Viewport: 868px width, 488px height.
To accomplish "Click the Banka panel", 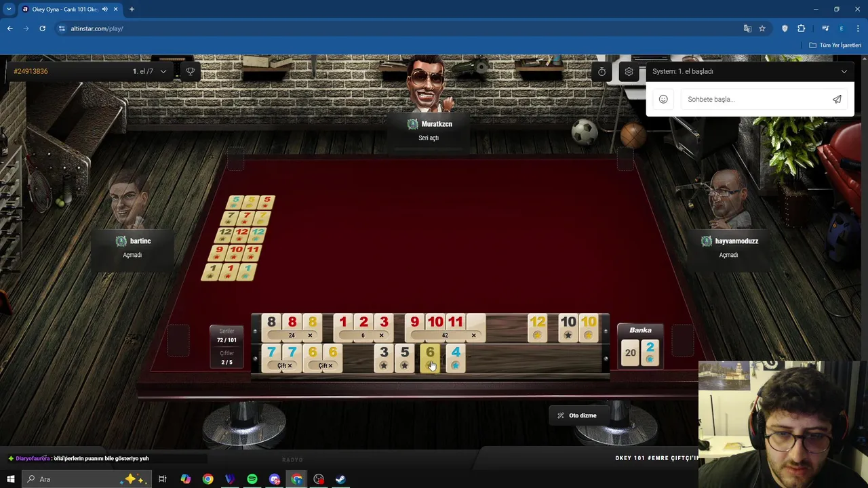I will tap(640, 346).
